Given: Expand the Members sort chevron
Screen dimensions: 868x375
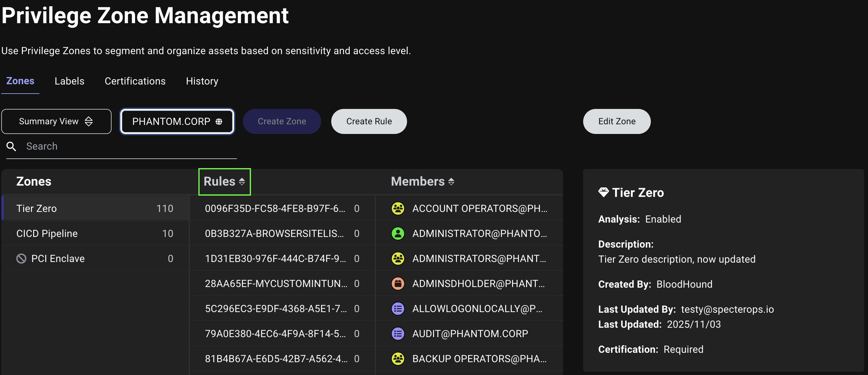Looking at the screenshot, I should [452, 182].
